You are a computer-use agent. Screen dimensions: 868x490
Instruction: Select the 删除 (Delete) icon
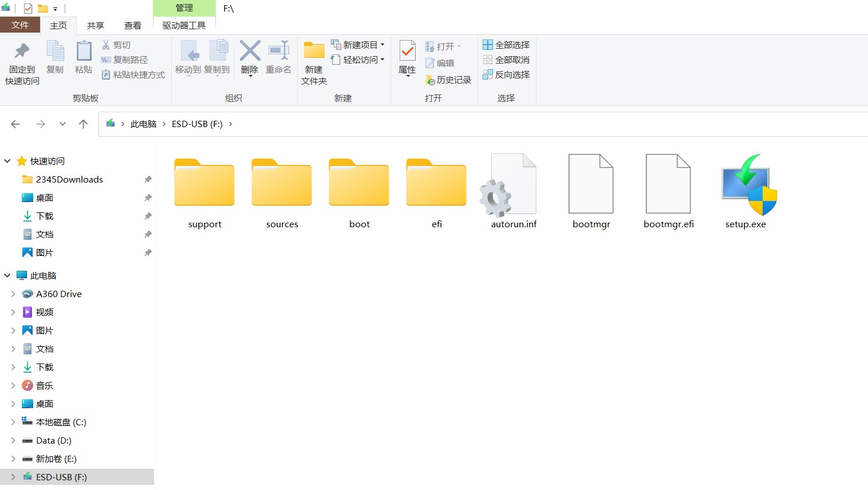250,57
